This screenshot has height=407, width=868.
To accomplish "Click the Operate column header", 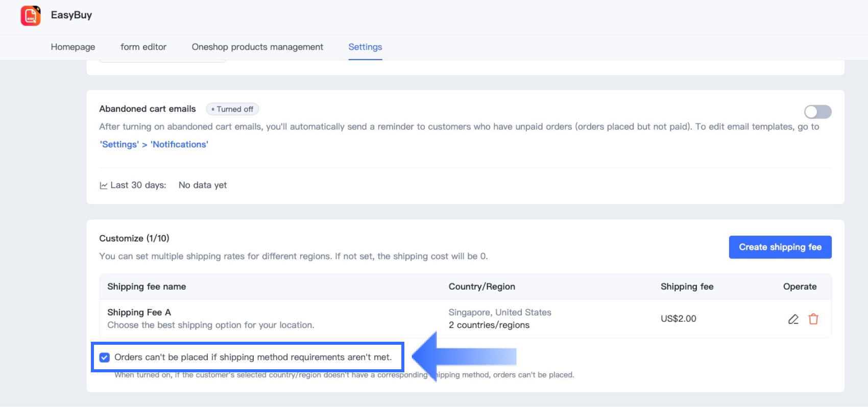I will click(x=800, y=287).
